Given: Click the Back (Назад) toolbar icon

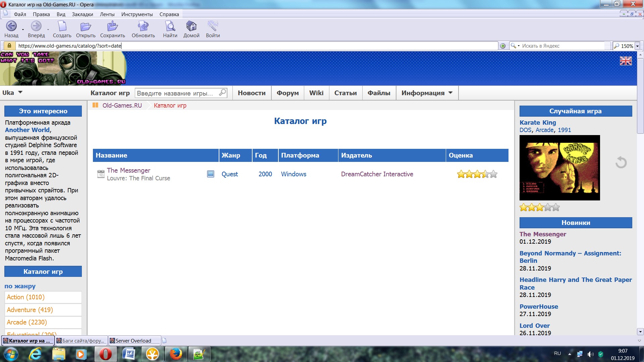Looking at the screenshot, I should (x=11, y=26).
